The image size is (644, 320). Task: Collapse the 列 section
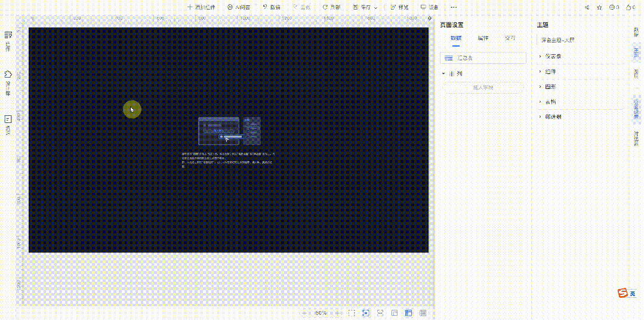(443, 73)
